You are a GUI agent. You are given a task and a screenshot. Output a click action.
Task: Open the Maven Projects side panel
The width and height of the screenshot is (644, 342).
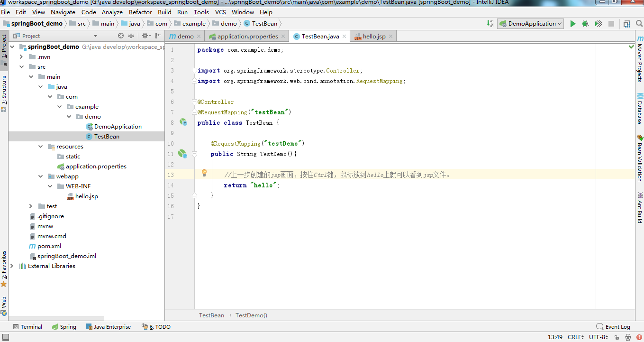pos(640,58)
